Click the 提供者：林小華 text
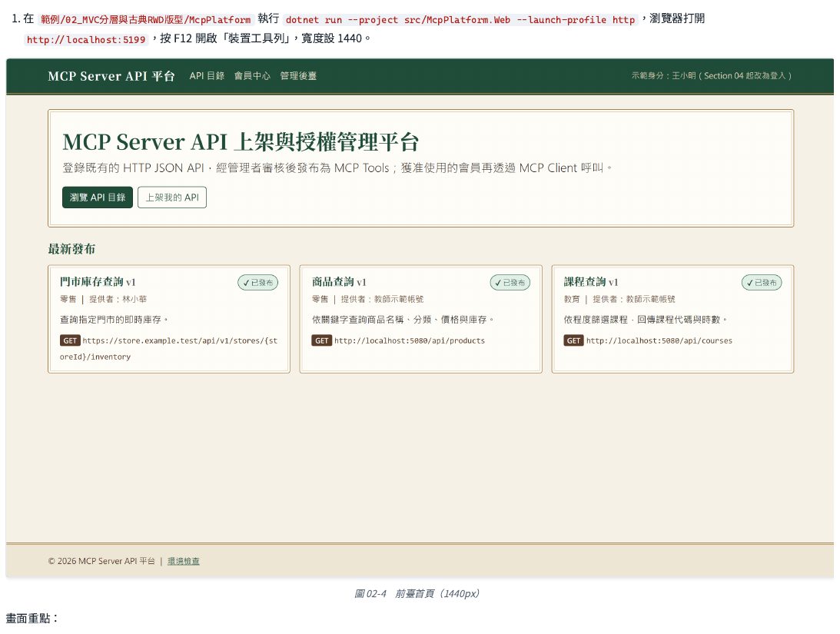Viewport: 840px width, 634px height. pyautogui.click(x=118, y=300)
